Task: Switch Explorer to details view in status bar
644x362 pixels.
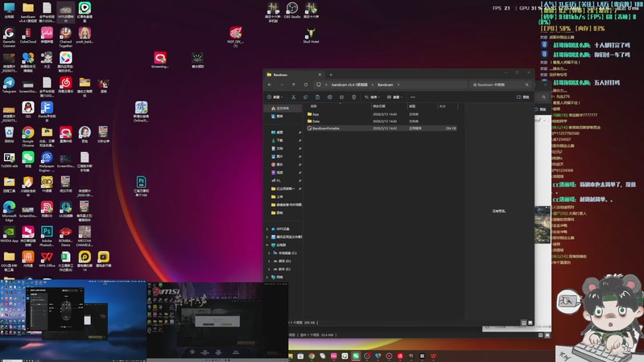Action: coord(524,323)
